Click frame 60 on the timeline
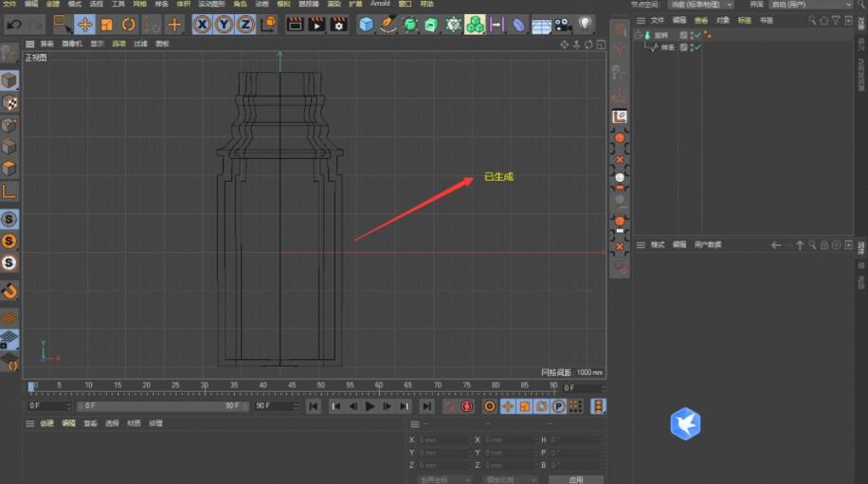Image resolution: width=868 pixels, height=484 pixels. (379, 386)
